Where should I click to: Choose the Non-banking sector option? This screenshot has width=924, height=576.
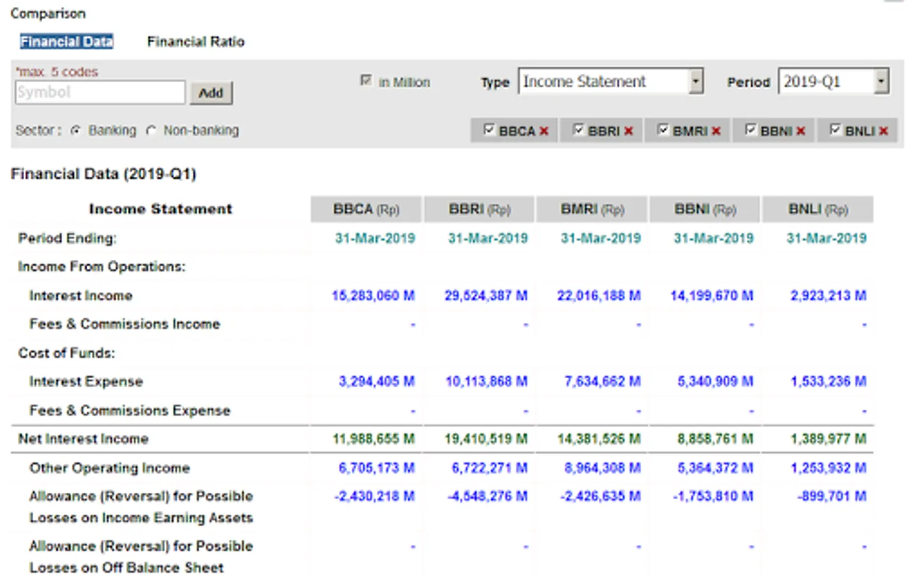(x=151, y=131)
